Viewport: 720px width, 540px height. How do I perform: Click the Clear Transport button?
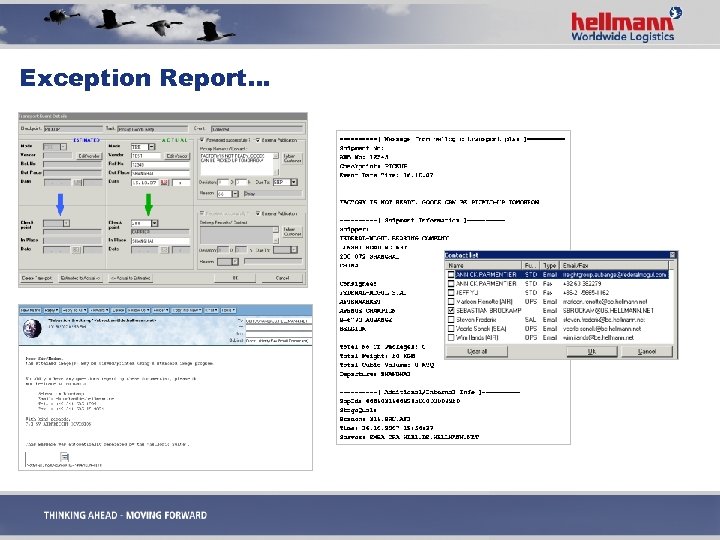(x=37, y=278)
